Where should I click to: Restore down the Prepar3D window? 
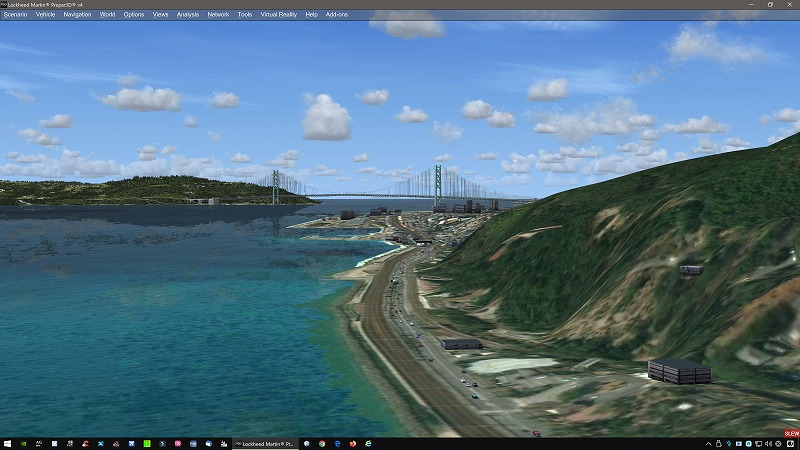click(x=770, y=5)
